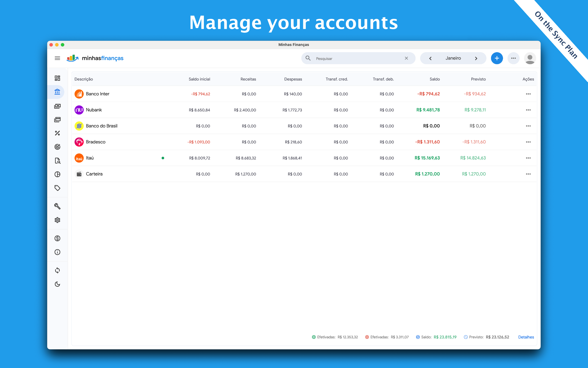
Task: Select the Nubank account name
Action: click(x=94, y=110)
